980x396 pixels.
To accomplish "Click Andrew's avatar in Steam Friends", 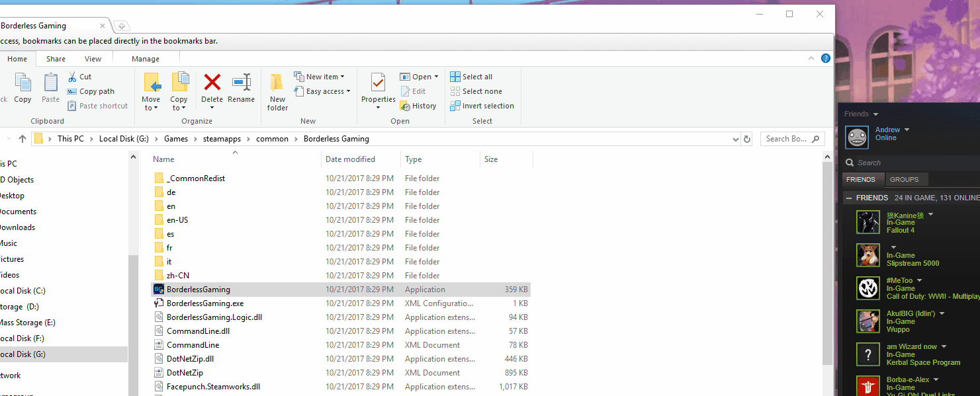I will coord(857,138).
